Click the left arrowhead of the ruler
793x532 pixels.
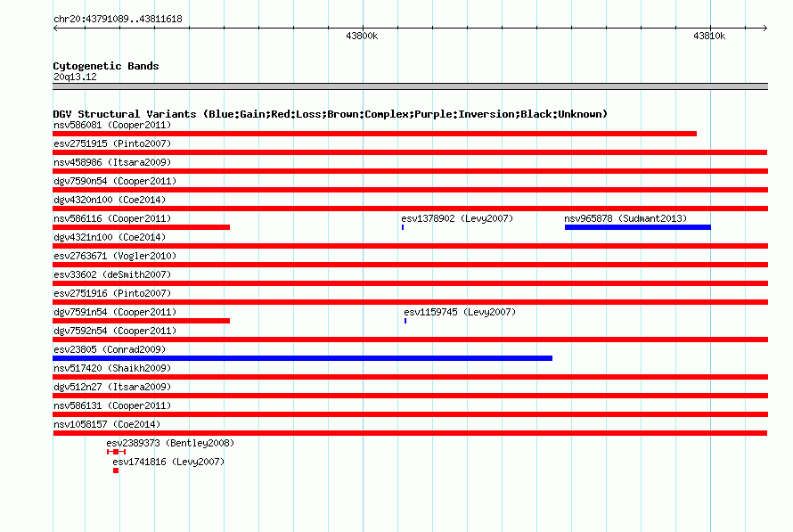pos(55,29)
